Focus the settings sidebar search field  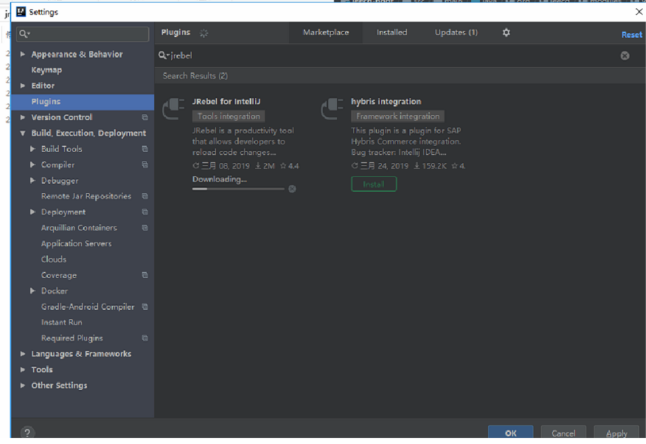(82, 34)
